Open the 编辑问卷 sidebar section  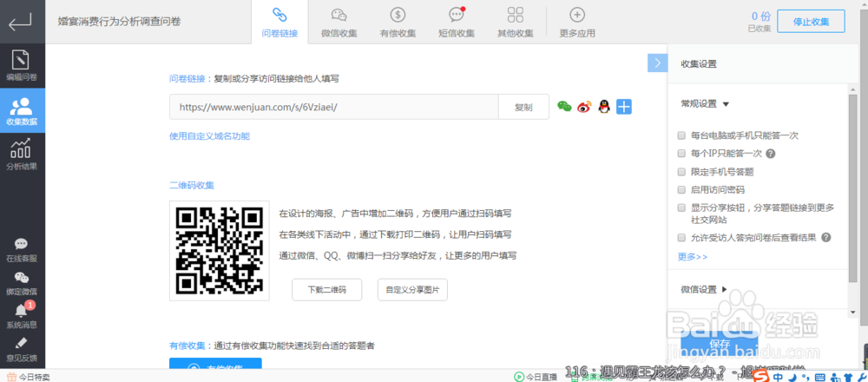click(x=23, y=66)
